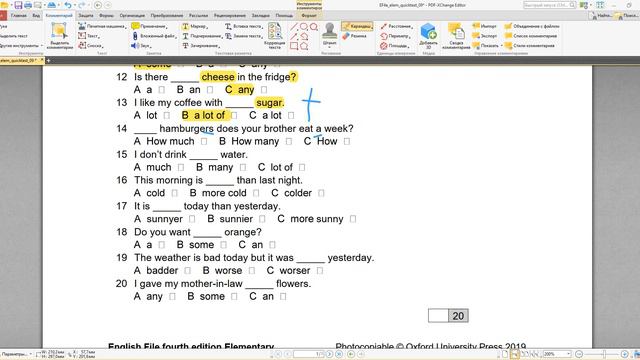Select the rectangle shape tool
This screenshot has width=640, height=360.
coord(294,46)
